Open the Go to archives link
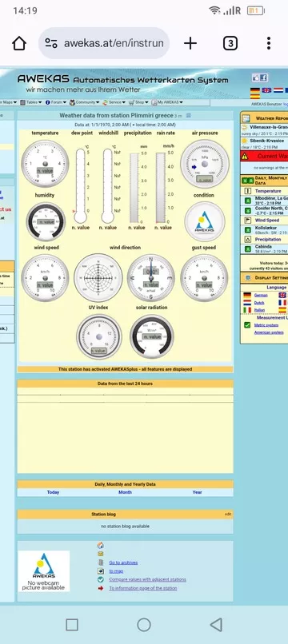Viewport: 288px width, 644px height. (123, 563)
